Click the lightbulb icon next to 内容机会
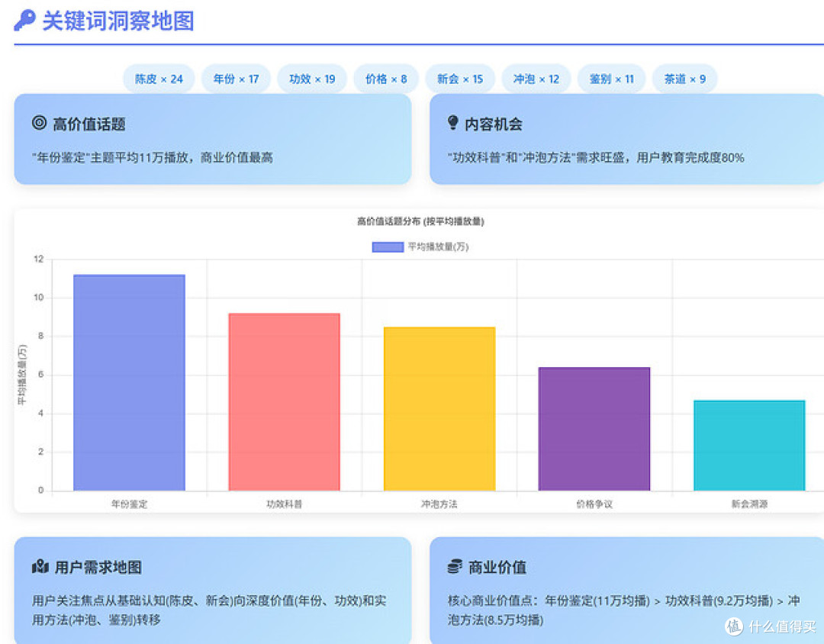Image resolution: width=824 pixels, height=644 pixels. tap(452, 123)
